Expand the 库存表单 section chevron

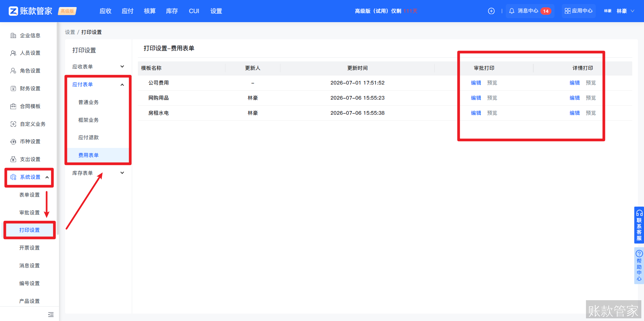[122, 173]
